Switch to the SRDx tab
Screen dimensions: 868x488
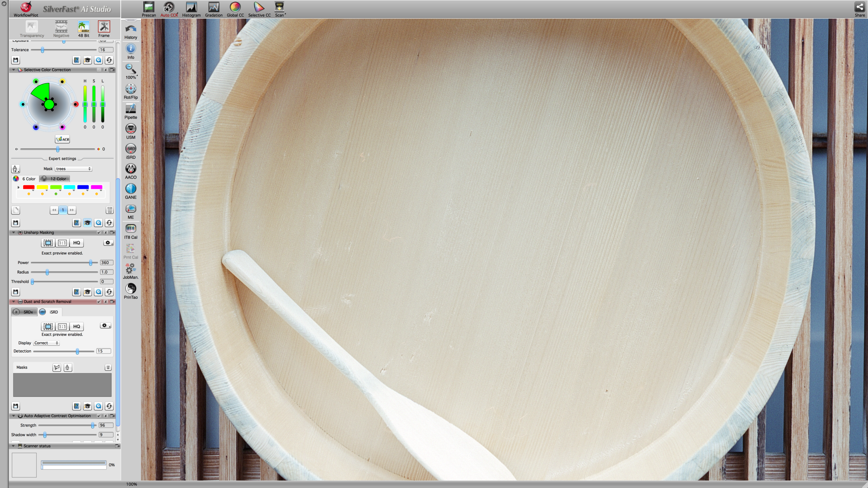coord(24,312)
